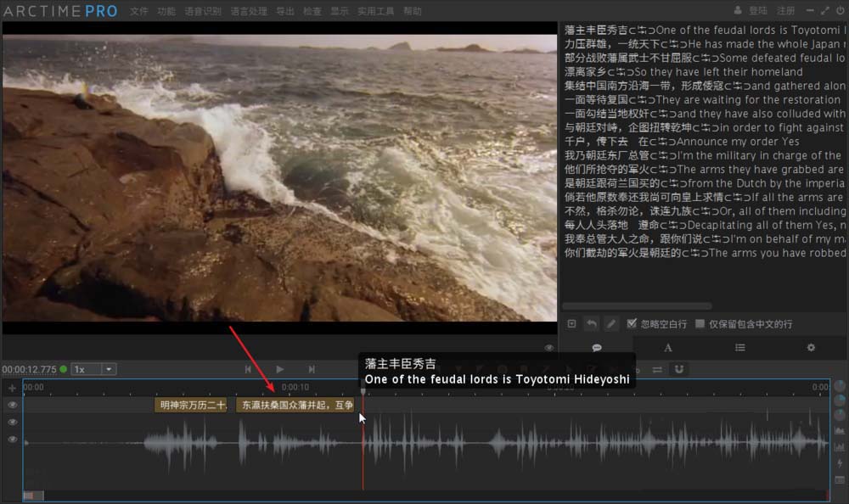Open the 实用工具 menu

tap(376, 11)
